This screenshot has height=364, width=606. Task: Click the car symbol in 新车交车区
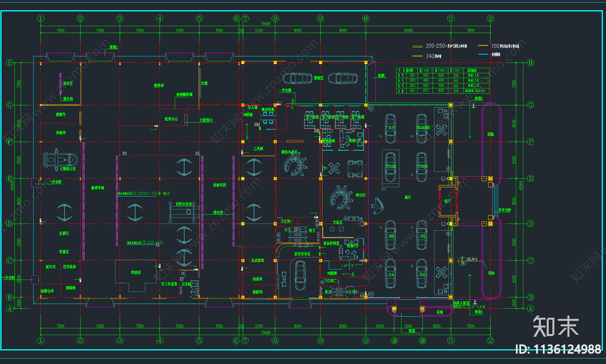pos(300,276)
